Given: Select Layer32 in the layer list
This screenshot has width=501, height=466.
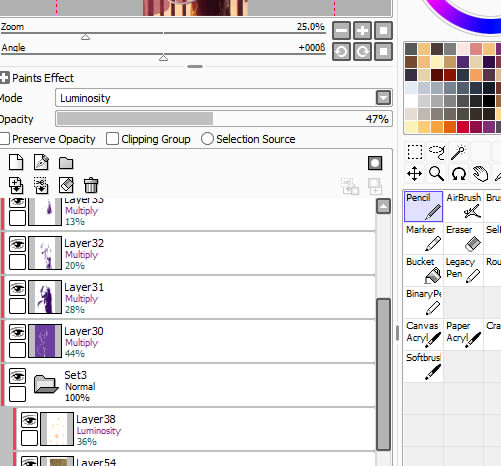Looking at the screenshot, I should pos(190,253).
